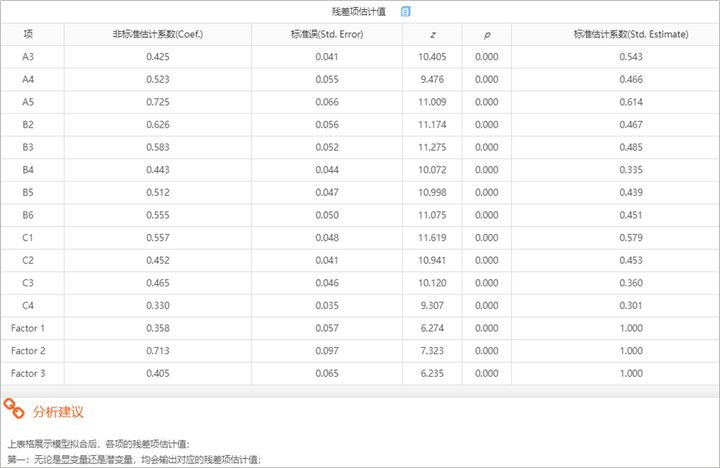720x468 pixels.
Task: Click Std. Error 0.048 in row C1
Action: pyautogui.click(x=327, y=237)
